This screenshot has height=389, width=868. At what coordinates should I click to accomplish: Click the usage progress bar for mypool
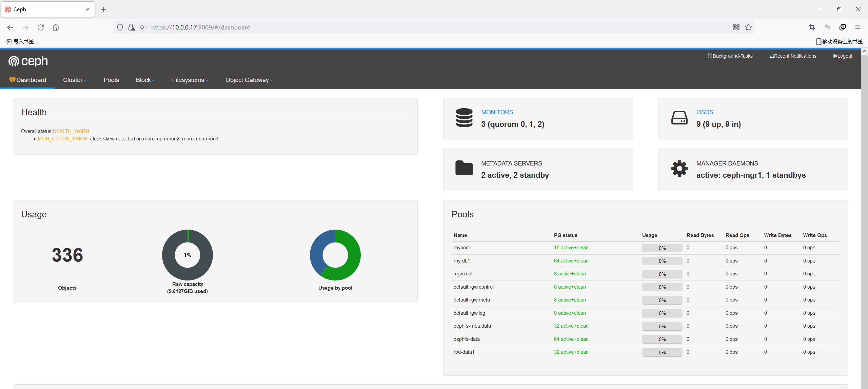[x=662, y=248]
